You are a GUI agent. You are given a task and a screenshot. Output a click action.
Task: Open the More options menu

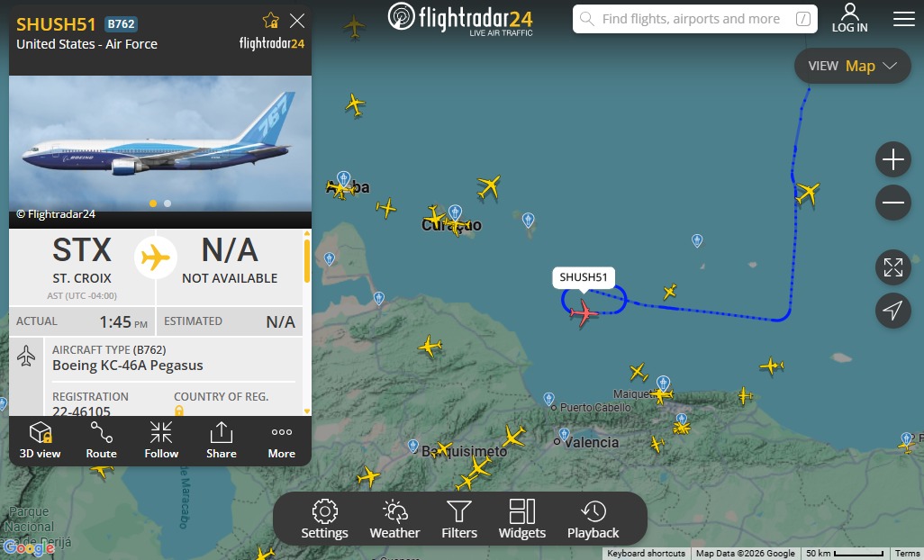pos(281,440)
